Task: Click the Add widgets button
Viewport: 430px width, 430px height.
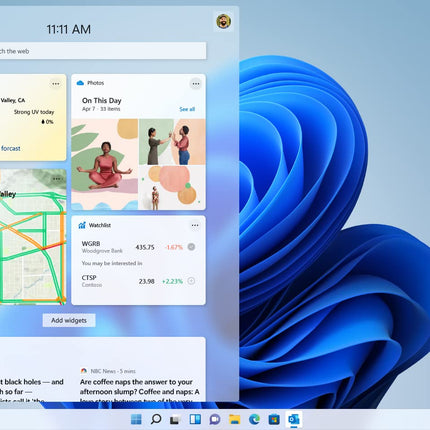Action: click(69, 320)
